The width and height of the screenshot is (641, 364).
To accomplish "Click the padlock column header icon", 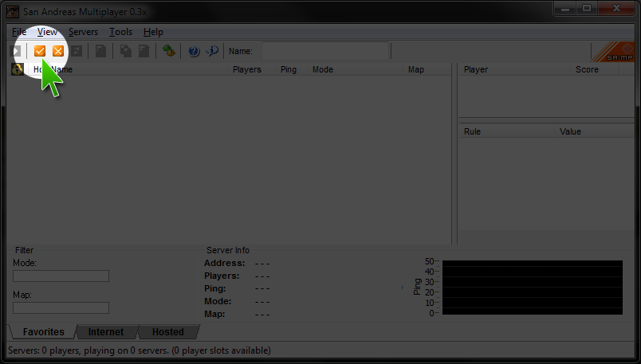I will coord(17,69).
